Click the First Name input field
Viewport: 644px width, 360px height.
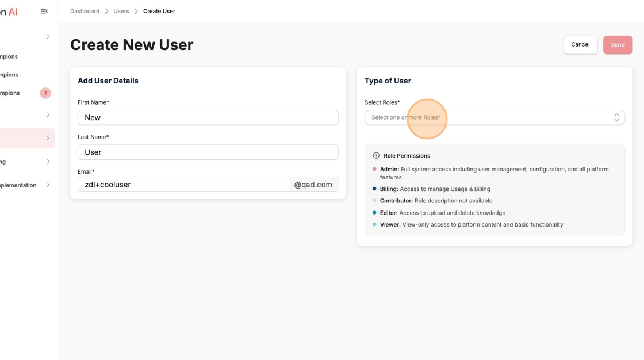208,117
